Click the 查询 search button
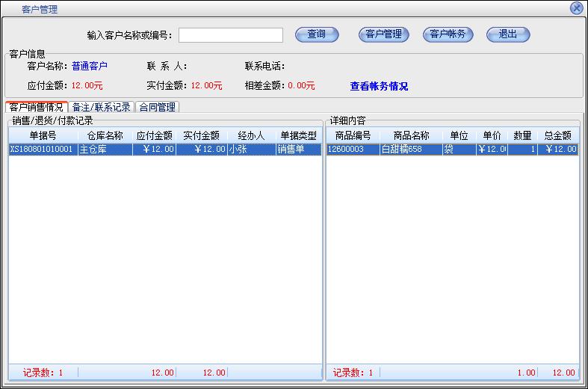Screen dimensions: 588x389 [317, 34]
